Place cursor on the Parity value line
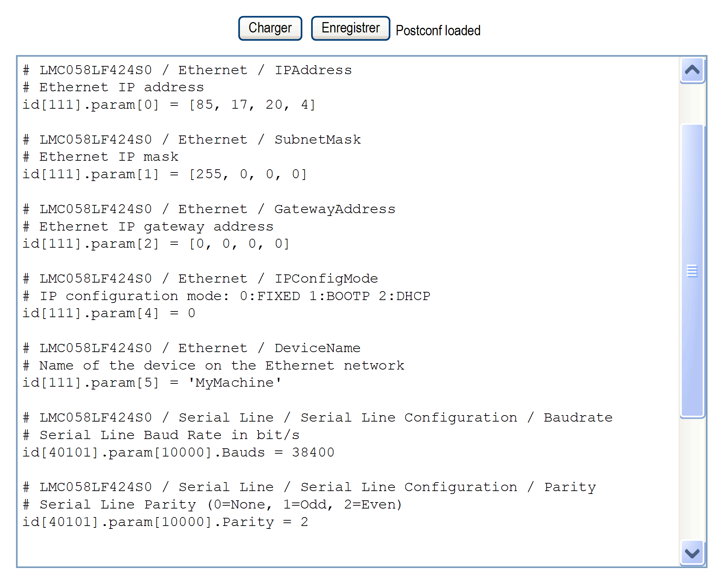 (165, 522)
